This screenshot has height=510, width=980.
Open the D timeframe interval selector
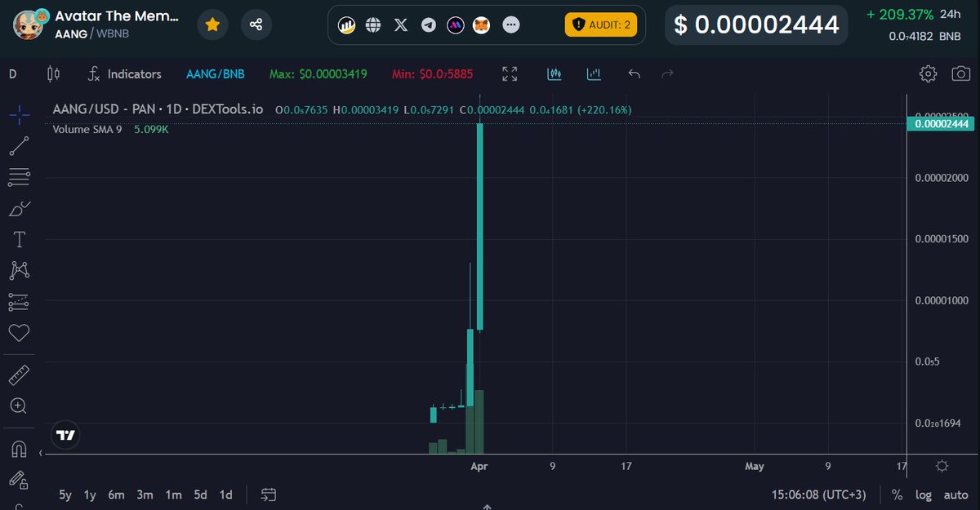tap(13, 74)
